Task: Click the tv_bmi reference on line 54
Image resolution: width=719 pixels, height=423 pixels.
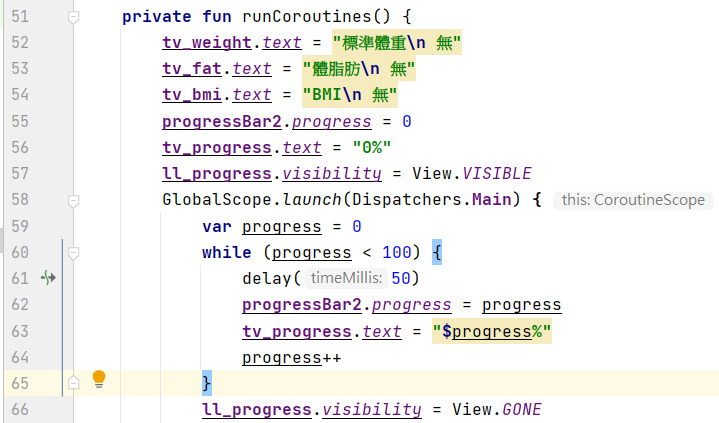Action: (x=192, y=95)
